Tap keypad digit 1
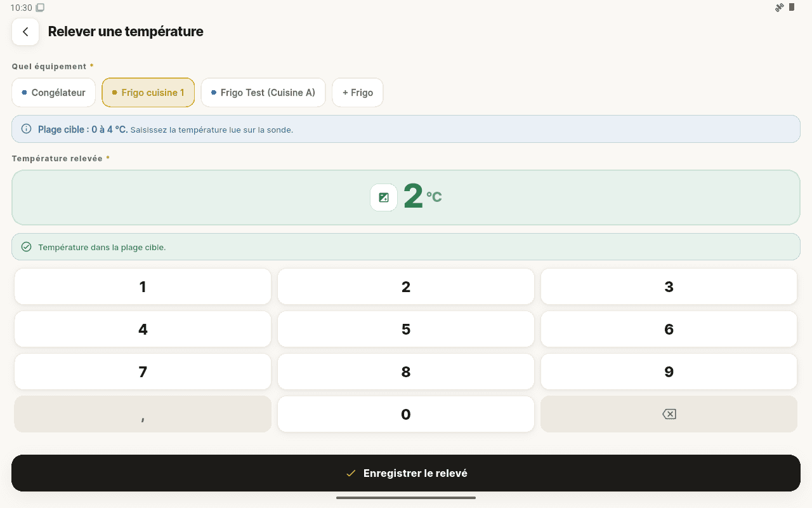The height and width of the screenshot is (508, 812). (143, 286)
